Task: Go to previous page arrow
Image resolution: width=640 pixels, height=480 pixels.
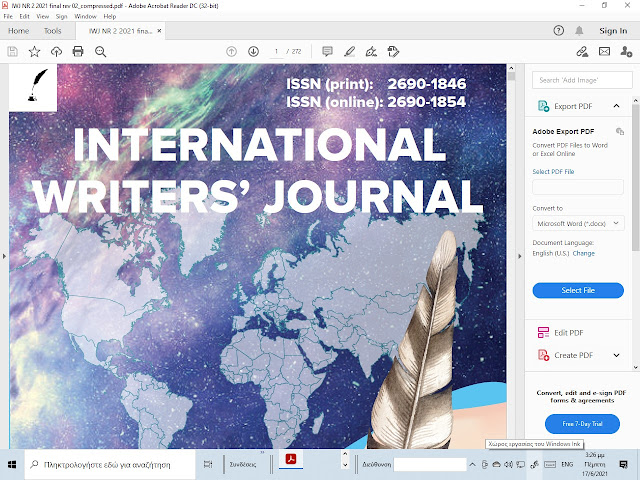Action: tap(231, 51)
